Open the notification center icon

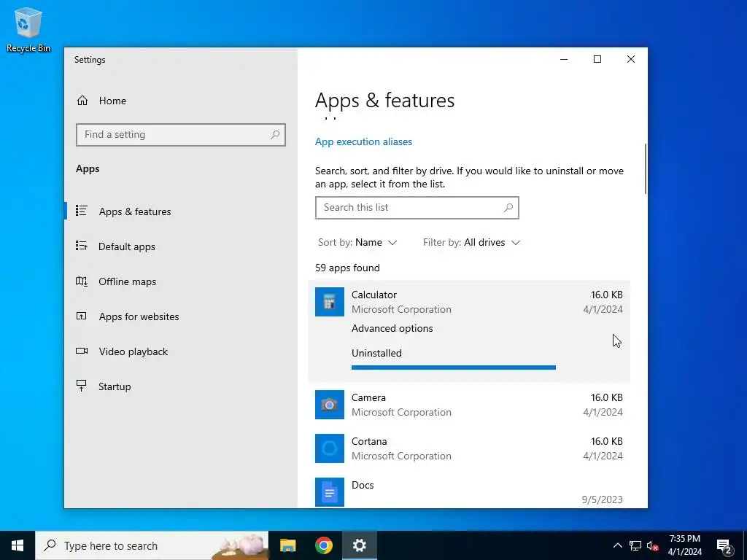724,545
